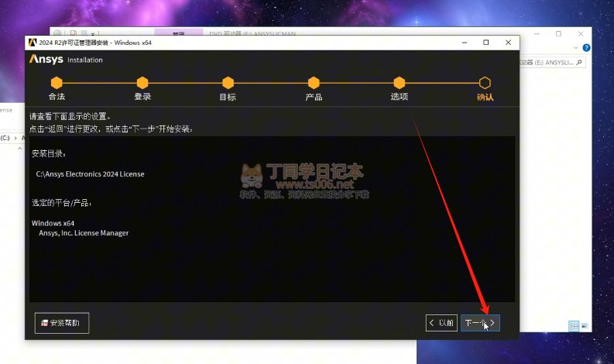Click the Ansys Installation logo
The image size is (614, 364).
pos(66,60)
